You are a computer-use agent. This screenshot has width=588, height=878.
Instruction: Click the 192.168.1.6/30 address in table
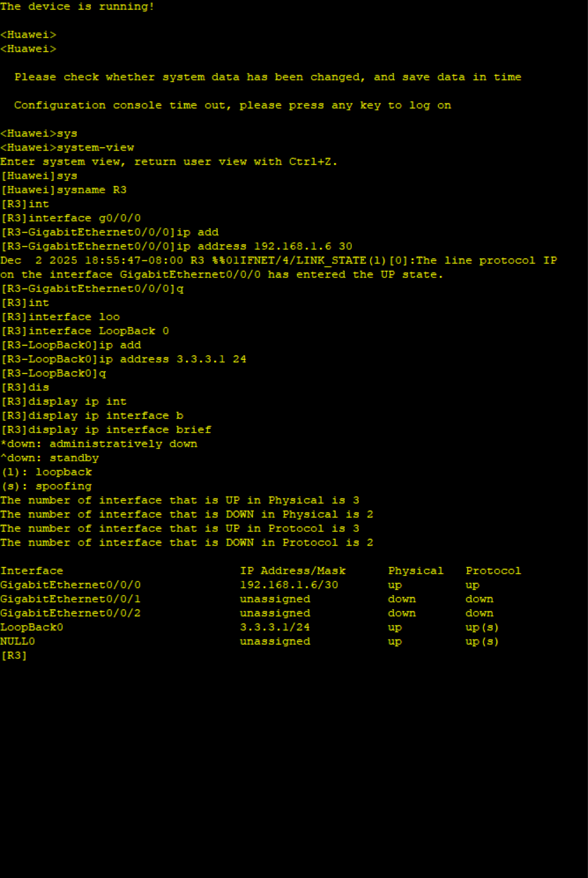(x=289, y=585)
